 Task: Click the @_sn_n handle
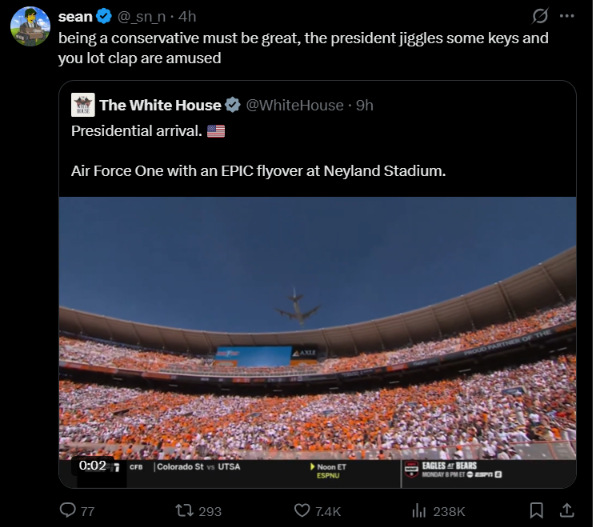[x=141, y=17]
